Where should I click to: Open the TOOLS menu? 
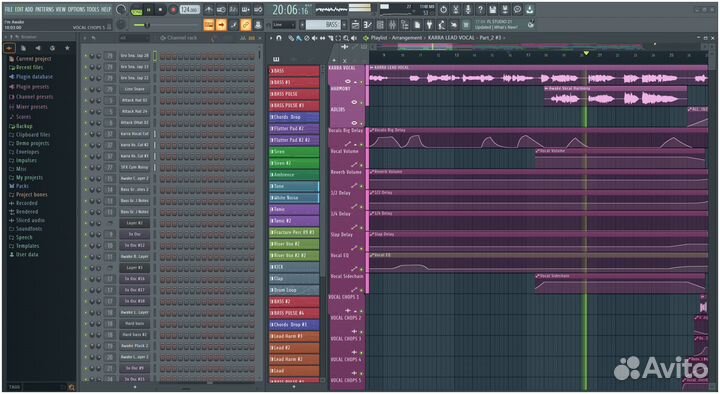[x=93, y=9]
